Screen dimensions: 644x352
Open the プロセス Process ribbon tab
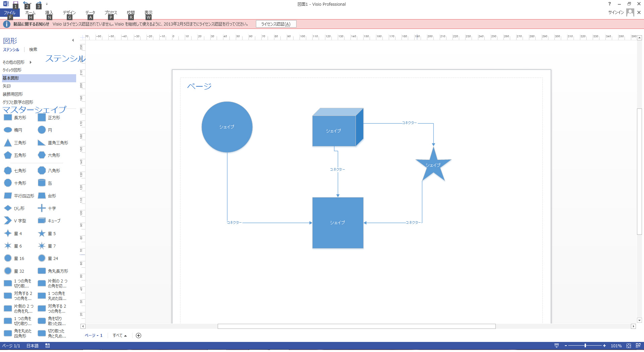[111, 13]
